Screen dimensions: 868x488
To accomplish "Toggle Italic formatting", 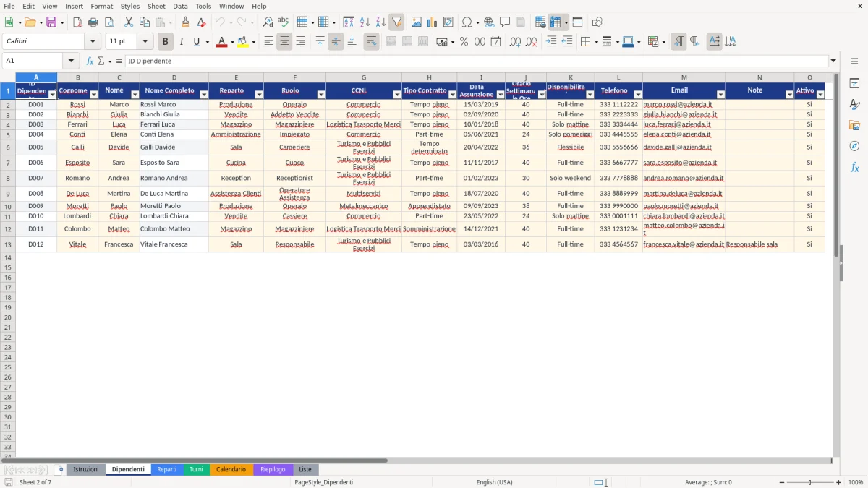I will click(181, 42).
